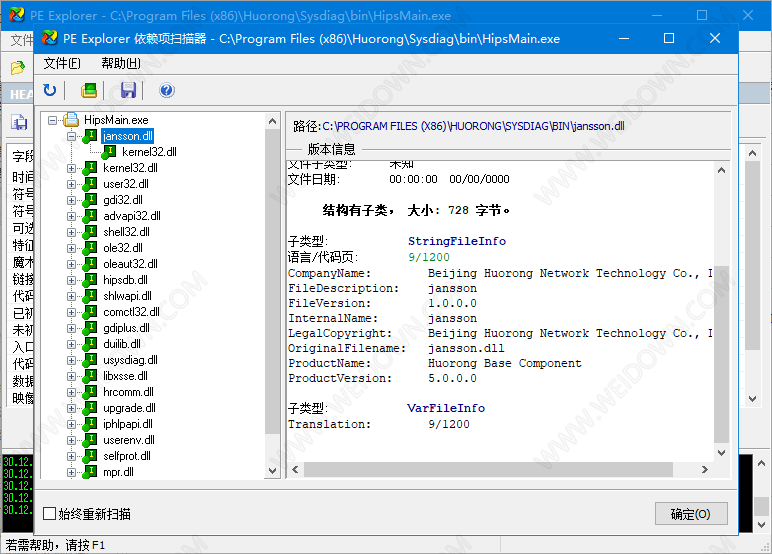Click the save floppy disk icon
This screenshot has width=772, height=554.
click(128, 91)
